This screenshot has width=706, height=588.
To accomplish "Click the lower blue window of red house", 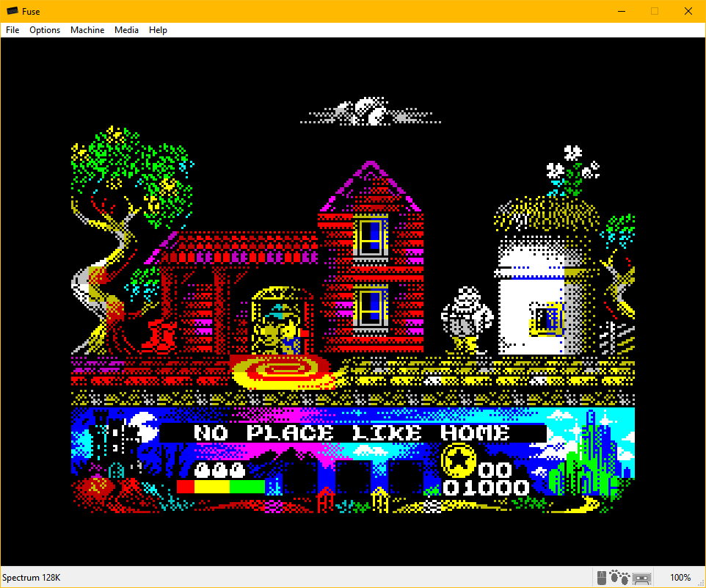I will [371, 308].
